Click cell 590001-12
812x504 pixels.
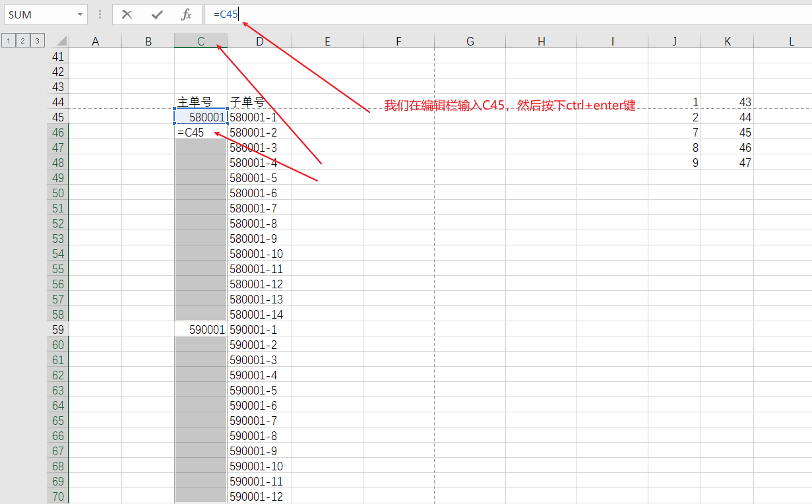[x=260, y=496]
